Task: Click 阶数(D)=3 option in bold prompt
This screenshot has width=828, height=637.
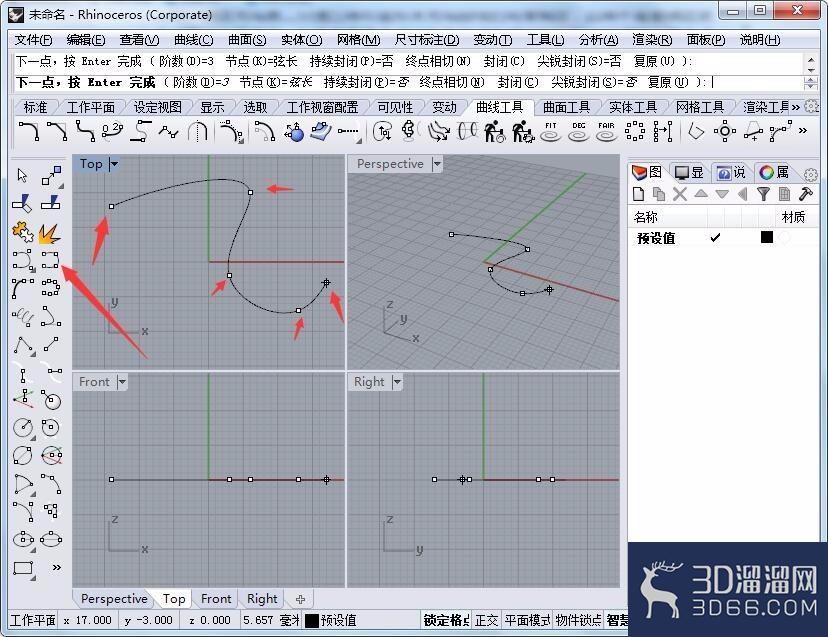Action: click(201, 82)
